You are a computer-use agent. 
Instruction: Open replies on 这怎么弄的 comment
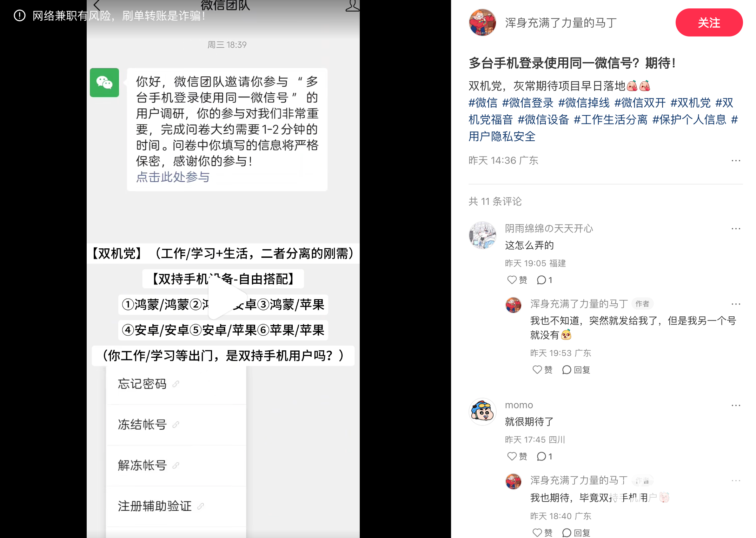click(x=544, y=280)
